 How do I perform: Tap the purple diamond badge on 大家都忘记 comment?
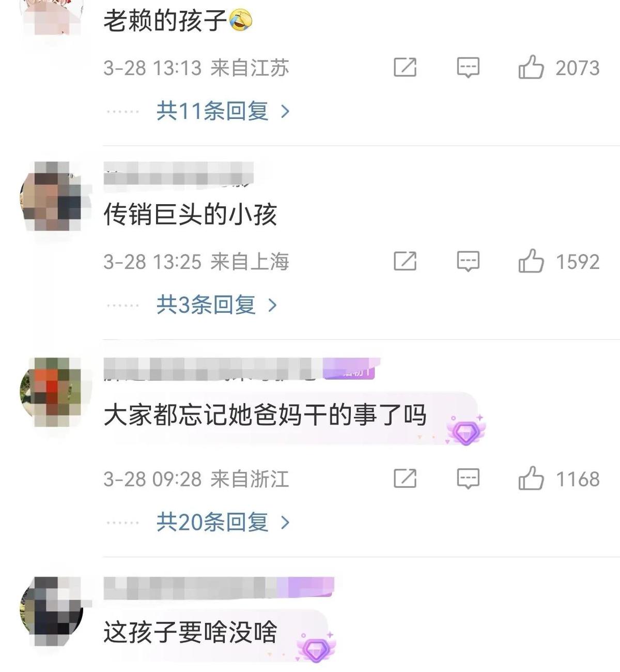tap(466, 430)
